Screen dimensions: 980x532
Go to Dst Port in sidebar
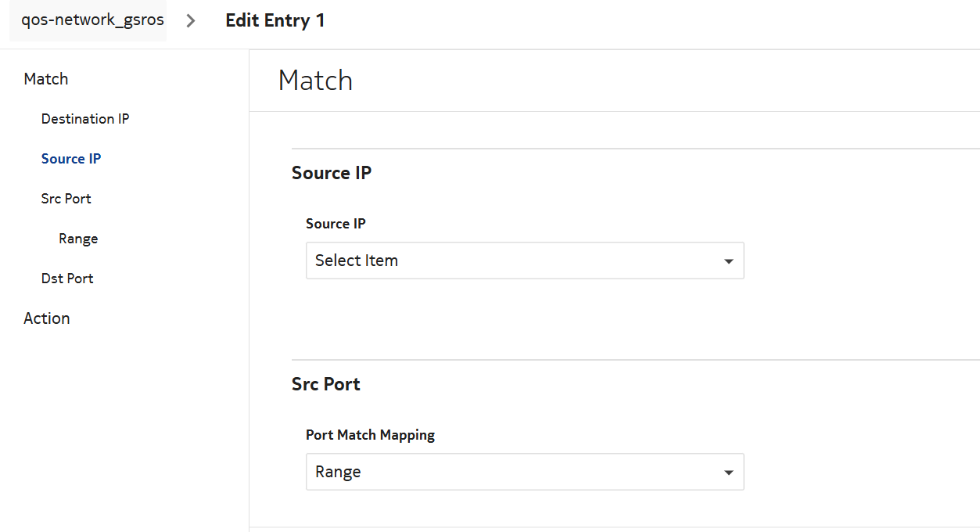pyautogui.click(x=67, y=279)
